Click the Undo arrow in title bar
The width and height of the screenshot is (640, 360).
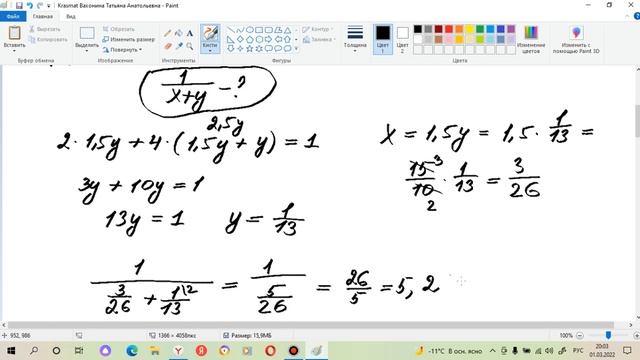coord(29,6)
